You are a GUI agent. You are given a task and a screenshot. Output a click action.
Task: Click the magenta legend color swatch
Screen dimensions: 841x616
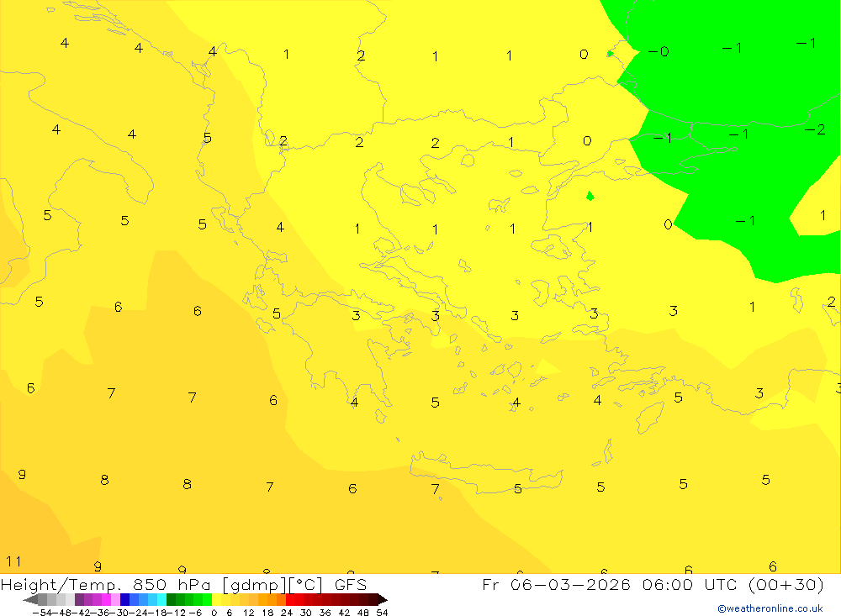(106, 600)
